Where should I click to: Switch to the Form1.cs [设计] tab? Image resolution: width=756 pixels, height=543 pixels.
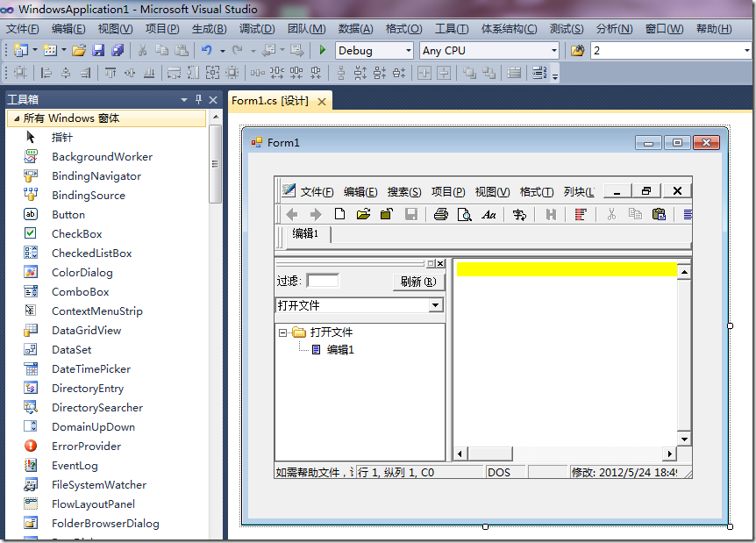pos(269,101)
